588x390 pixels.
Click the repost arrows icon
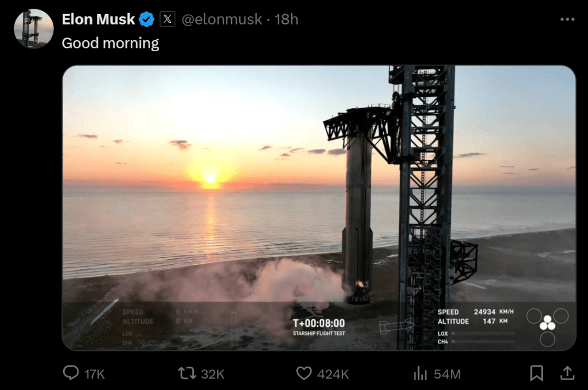[x=186, y=373]
